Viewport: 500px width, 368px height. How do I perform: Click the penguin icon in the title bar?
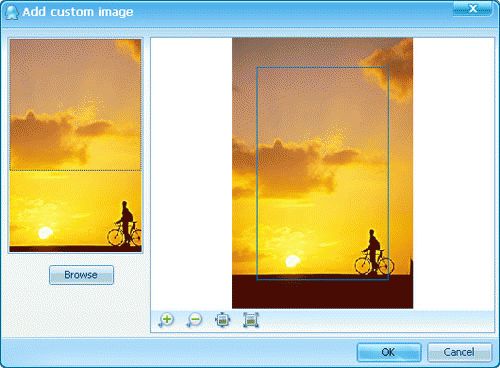12,12
